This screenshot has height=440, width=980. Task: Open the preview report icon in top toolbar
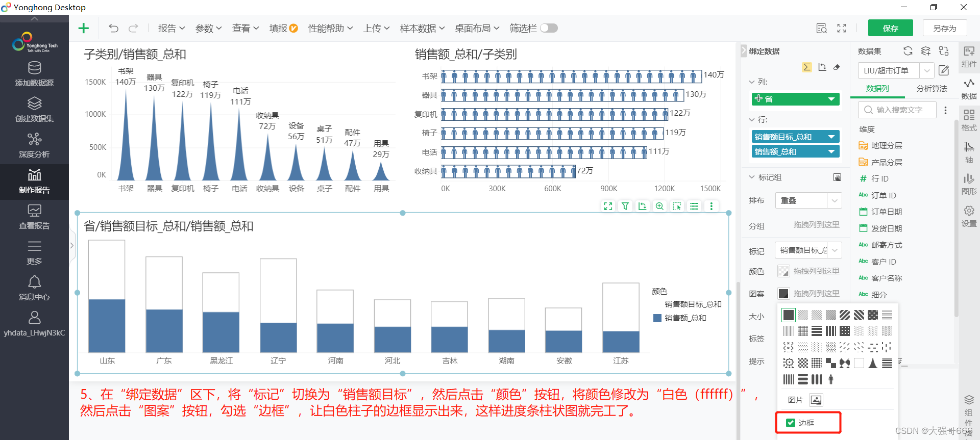pyautogui.click(x=821, y=28)
